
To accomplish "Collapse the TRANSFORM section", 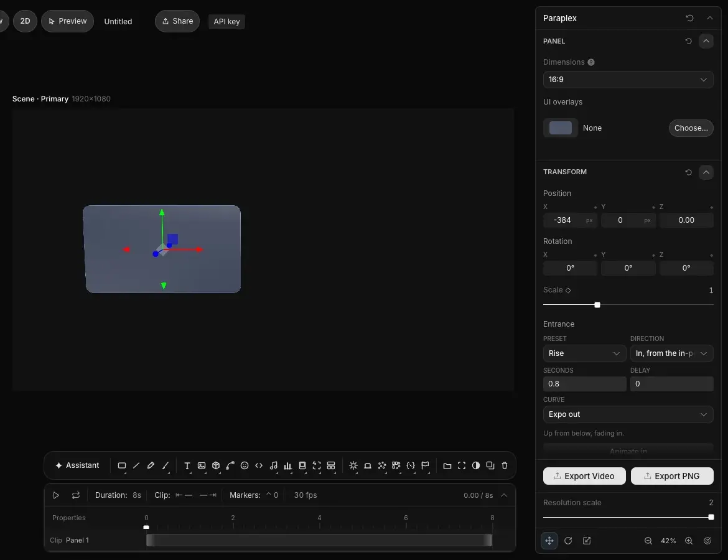I will tap(706, 172).
